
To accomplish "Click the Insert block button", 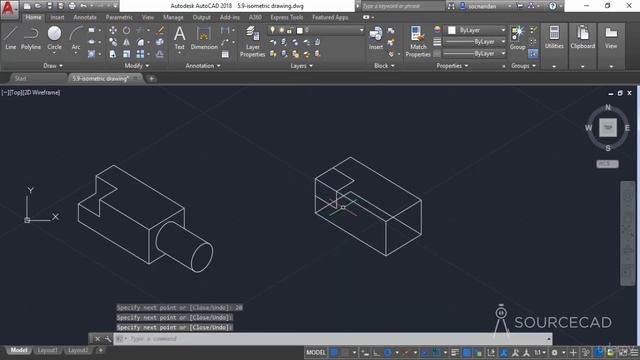I will (x=376, y=38).
